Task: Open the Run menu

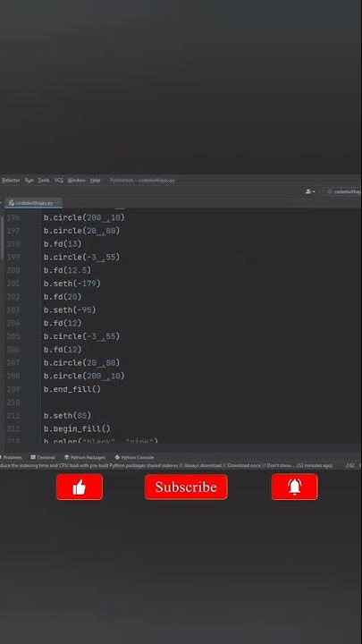Action: (x=29, y=181)
